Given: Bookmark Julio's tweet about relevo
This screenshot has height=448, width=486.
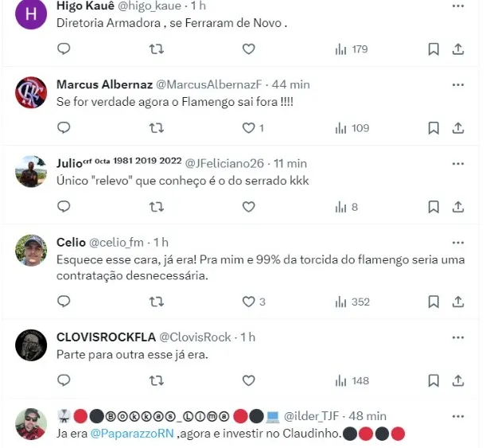Looking at the screenshot, I should click(x=434, y=207).
